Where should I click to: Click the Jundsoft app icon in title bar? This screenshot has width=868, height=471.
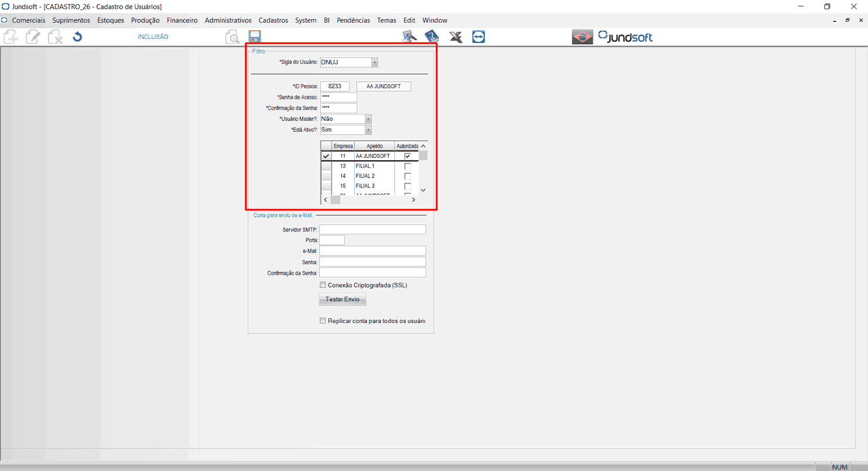5,6
